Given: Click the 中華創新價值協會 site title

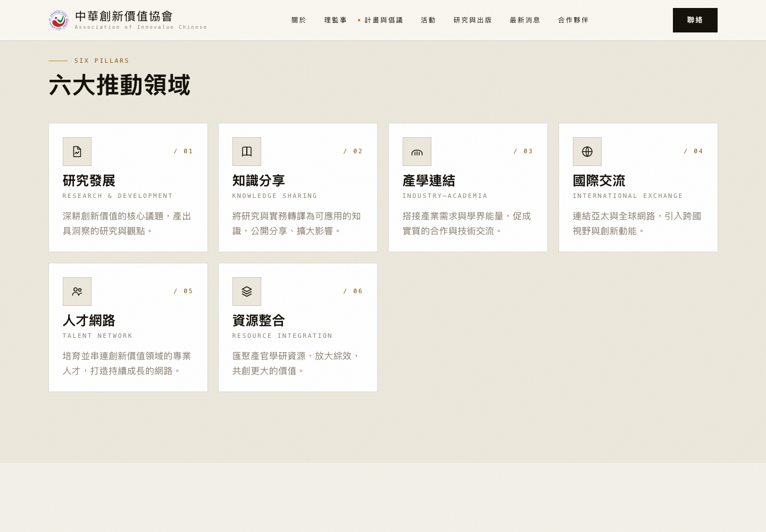Looking at the screenshot, I should (x=124, y=16).
